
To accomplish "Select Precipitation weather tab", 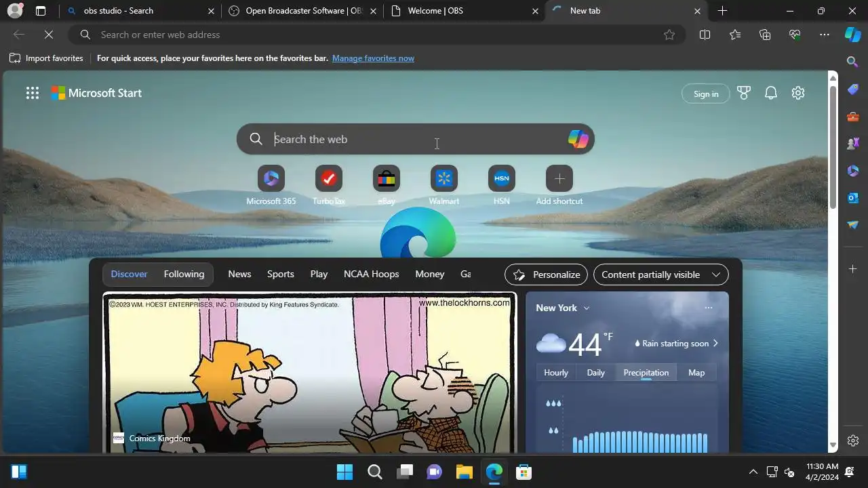I will pos(646,373).
